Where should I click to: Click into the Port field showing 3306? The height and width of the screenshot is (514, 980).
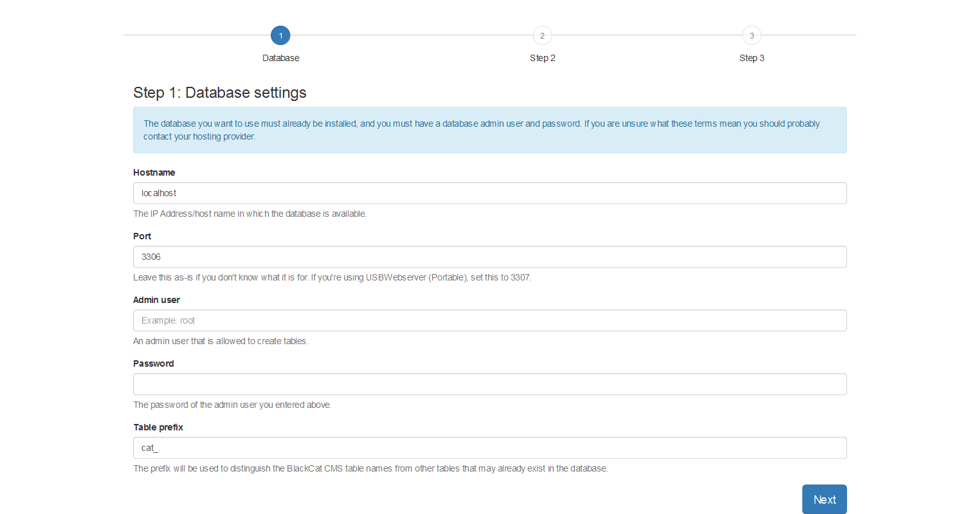pyautogui.click(x=490, y=257)
